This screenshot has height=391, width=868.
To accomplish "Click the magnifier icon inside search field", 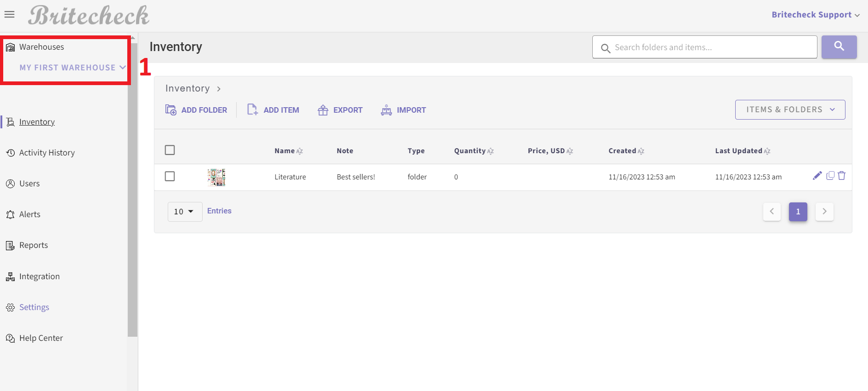I will click(606, 48).
